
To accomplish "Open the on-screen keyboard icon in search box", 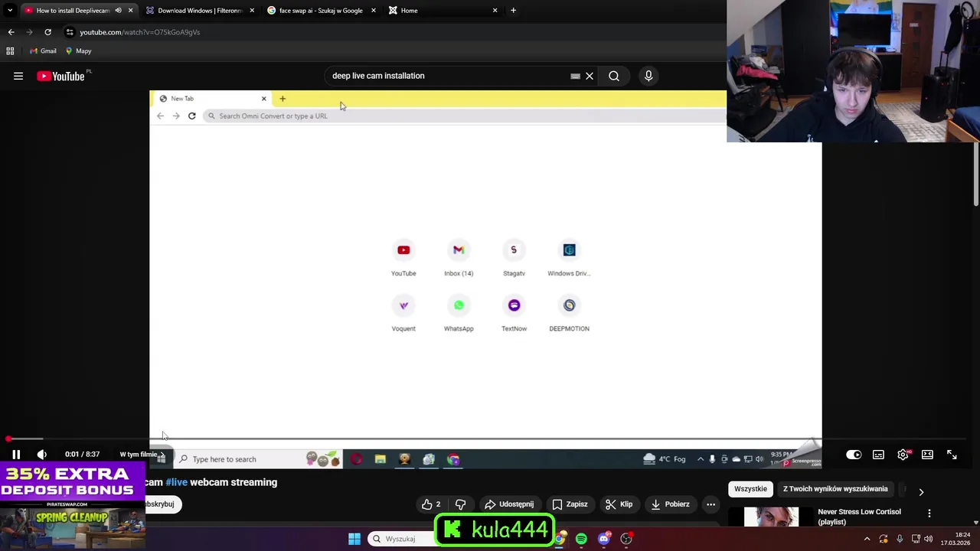I will pyautogui.click(x=575, y=76).
